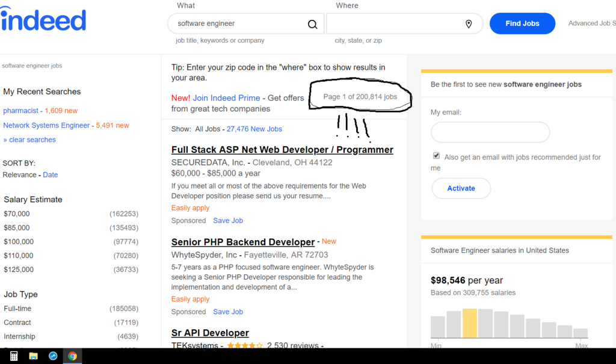Click the 2,530 reviews link
616x364 pixels.
tap(293, 345)
